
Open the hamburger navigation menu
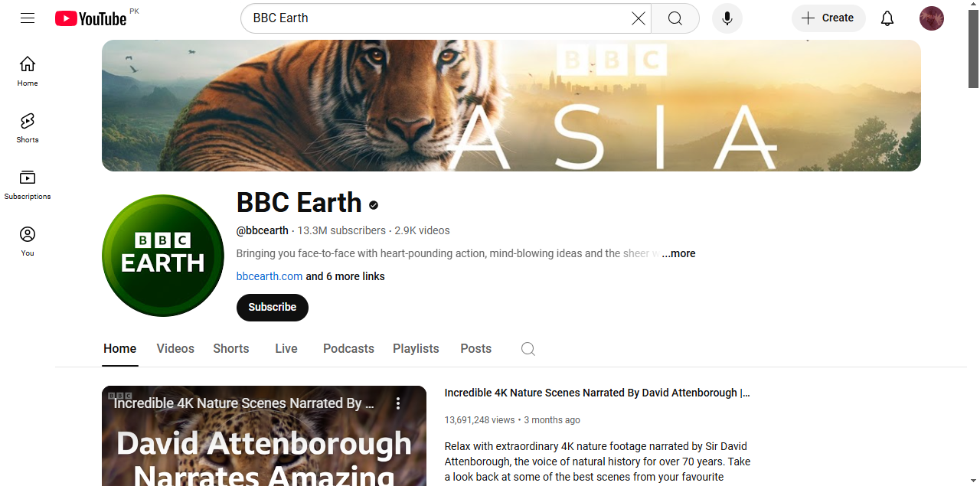click(28, 18)
